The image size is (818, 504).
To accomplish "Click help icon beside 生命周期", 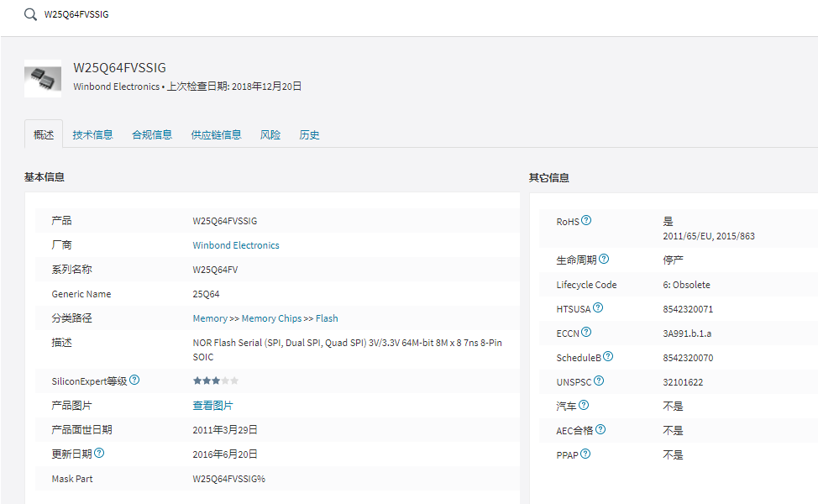I will pos(604,258).
